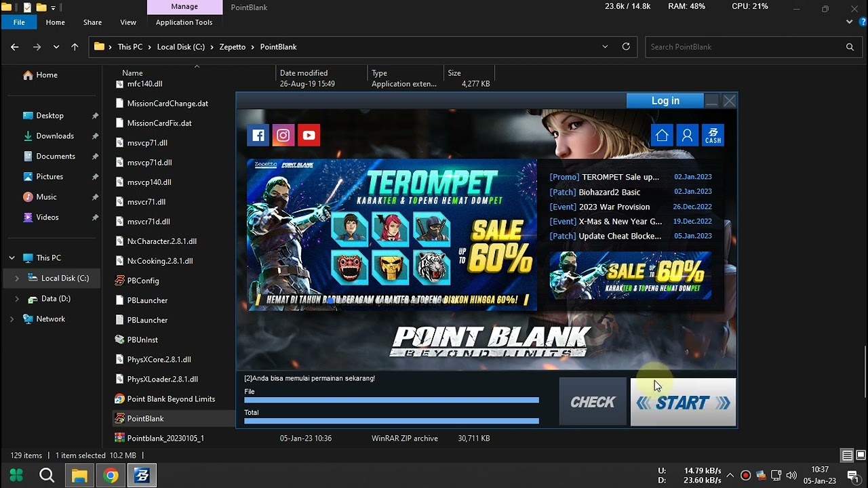Open address bar history dropdown

tap(605, 47)
